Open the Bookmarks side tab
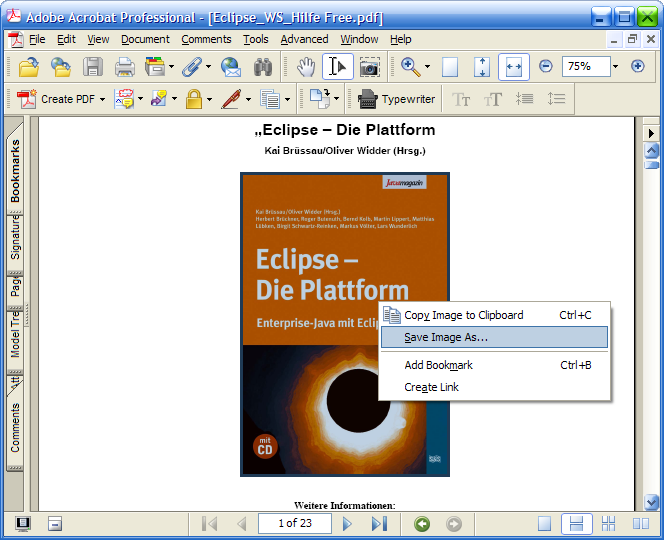 pyautogui.click(x=15, y=170)
